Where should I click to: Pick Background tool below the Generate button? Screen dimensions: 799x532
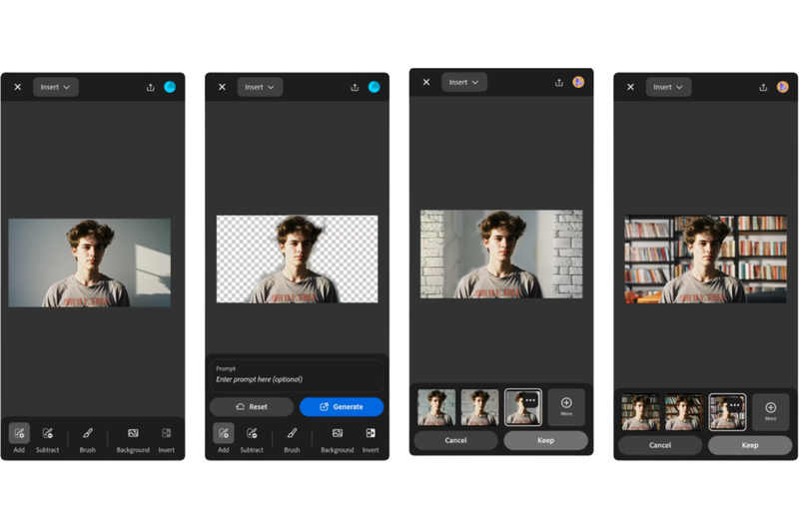[338, 434]
